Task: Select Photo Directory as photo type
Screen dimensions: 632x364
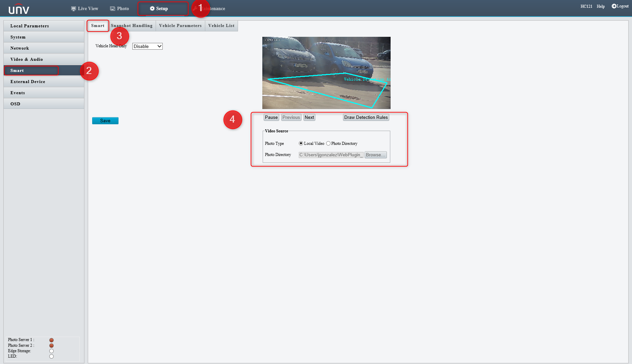Action: pos(328,143)
